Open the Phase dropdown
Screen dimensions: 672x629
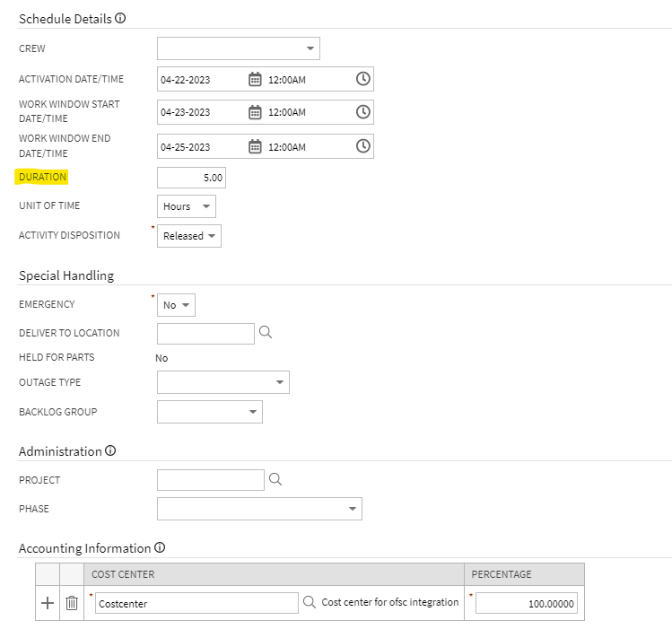point(259,509)
